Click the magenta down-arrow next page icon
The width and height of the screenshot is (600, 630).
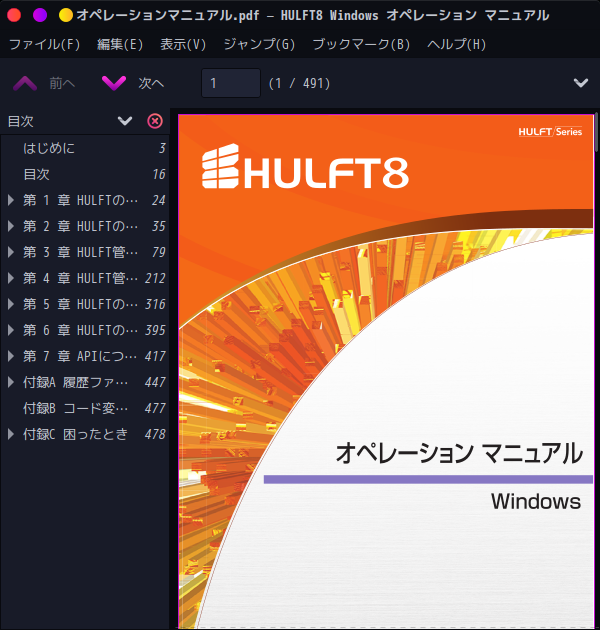click(x=114, y=84)
